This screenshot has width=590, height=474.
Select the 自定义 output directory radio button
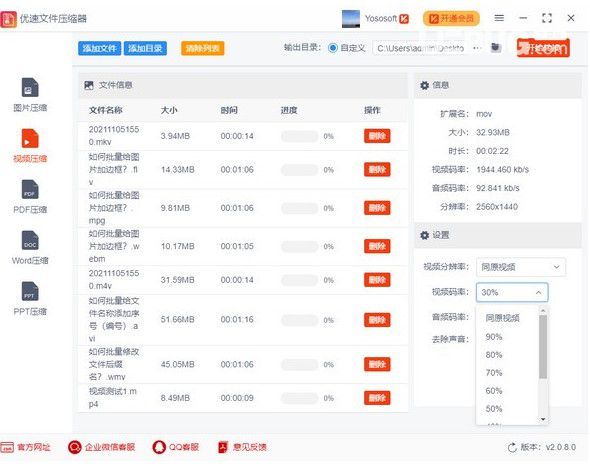pos(333,48)
